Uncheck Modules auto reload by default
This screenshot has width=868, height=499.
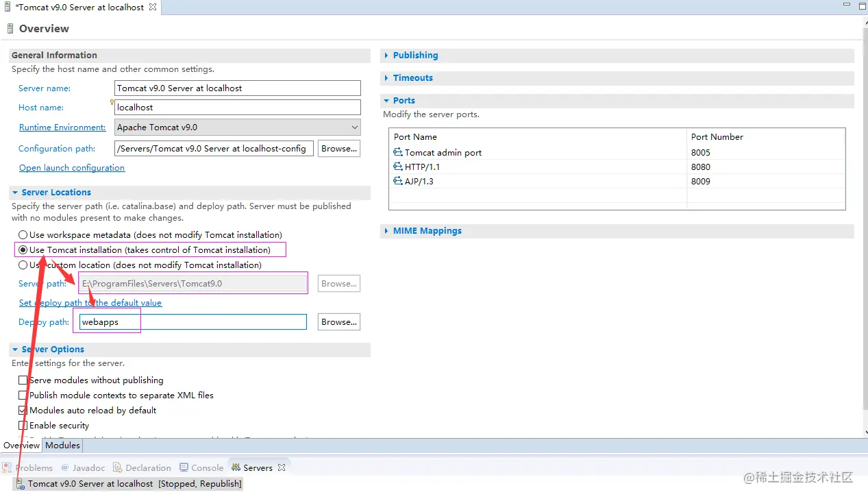click(23, 410)
